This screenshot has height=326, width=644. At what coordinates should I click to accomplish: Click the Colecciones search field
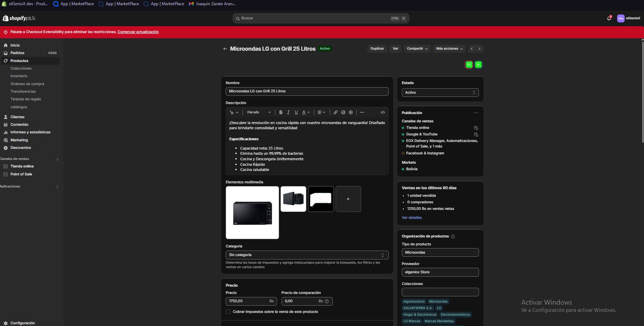(440, 292)
